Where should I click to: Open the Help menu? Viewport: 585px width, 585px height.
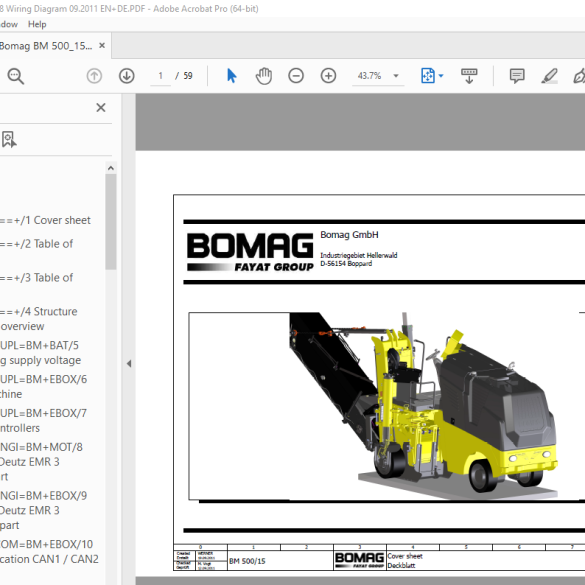coord(37,25)
